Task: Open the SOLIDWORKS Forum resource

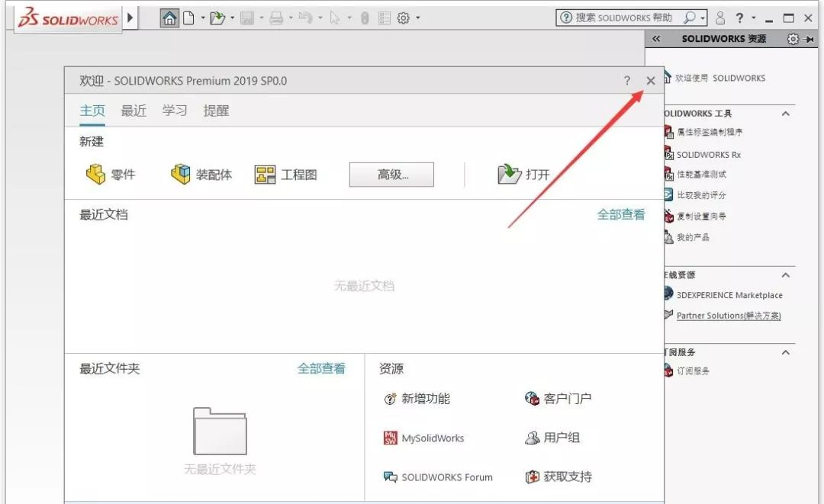Action: 438,477
